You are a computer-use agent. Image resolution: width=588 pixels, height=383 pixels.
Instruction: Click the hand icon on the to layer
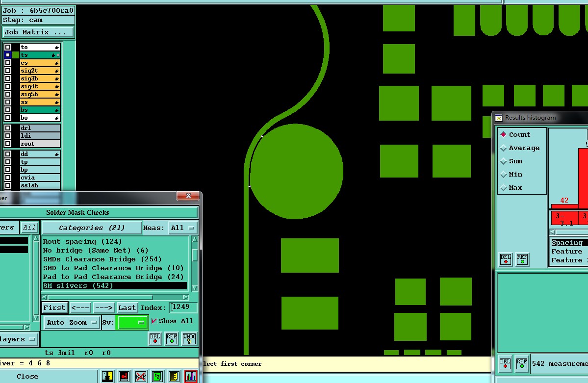click(x=57, y=47)
